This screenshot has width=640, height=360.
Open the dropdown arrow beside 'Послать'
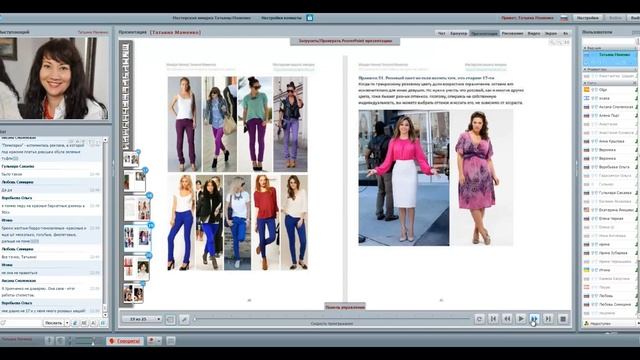tap(67, 323)
